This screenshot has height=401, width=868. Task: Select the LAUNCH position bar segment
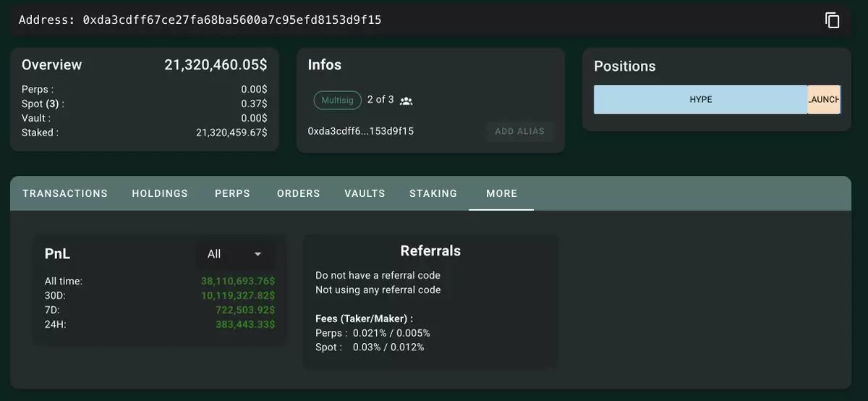coord(824,100)
